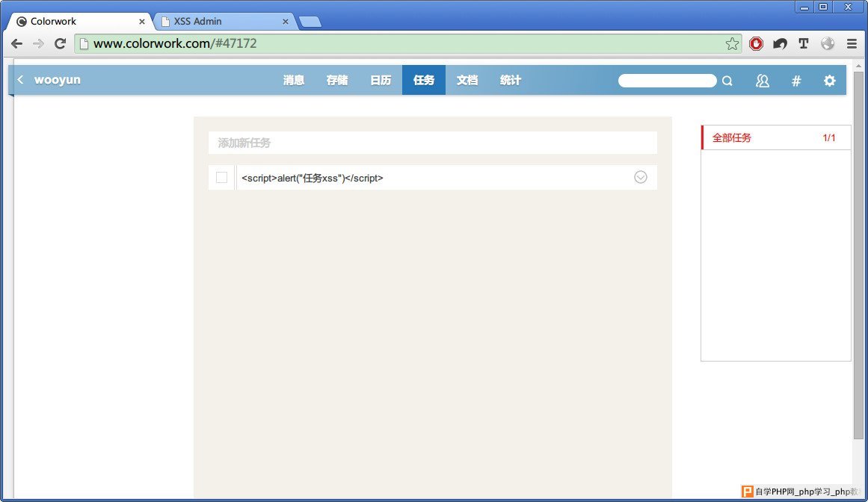Minimize the browser window
This screenshot has width=868, height=502.
point(804,7)
